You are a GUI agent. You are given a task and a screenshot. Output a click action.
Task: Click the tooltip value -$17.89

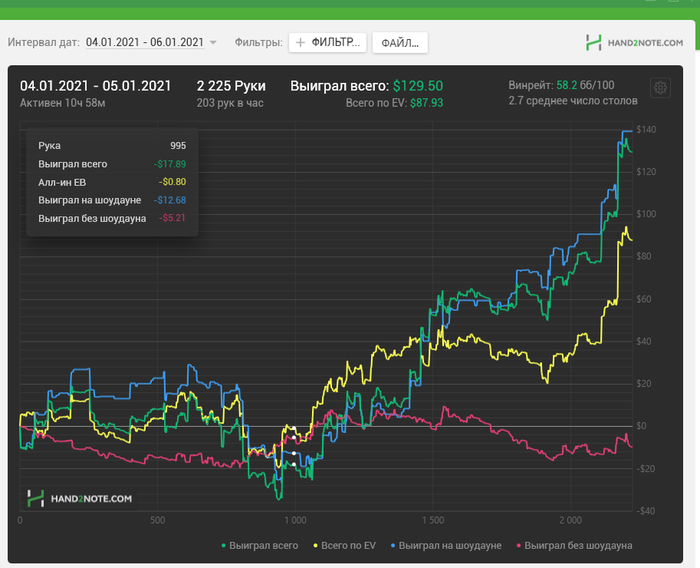(170, 164)
